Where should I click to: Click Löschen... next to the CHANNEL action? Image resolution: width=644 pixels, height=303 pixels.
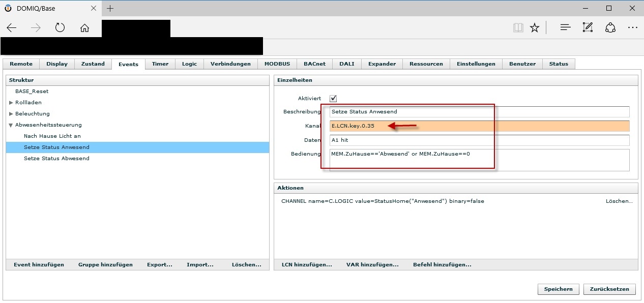pyautogui.click(x=619, y=201)
